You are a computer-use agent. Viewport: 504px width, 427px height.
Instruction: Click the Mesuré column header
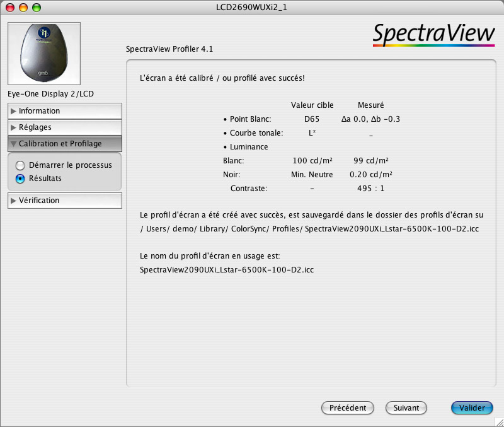pos(371,105)
